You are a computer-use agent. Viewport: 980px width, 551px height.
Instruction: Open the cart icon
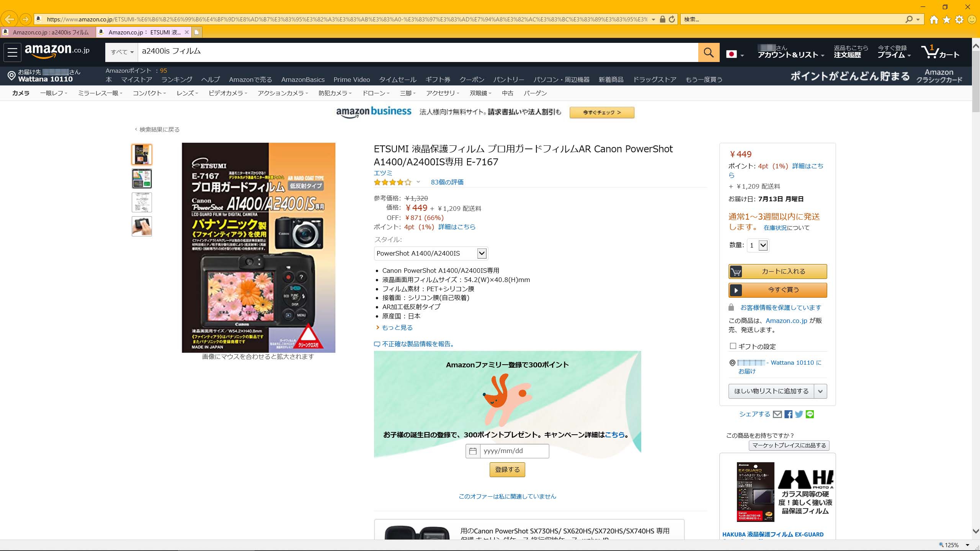pos(941,52)
